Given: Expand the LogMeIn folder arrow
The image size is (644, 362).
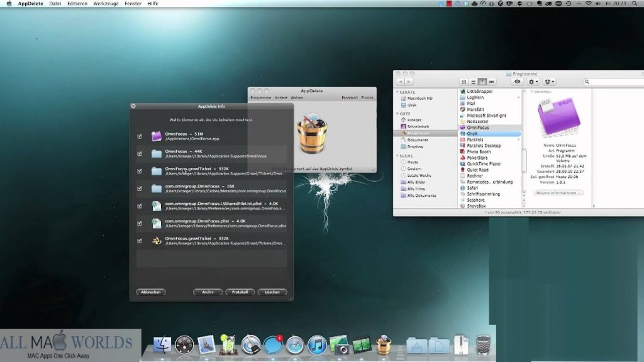Looking at the screenshot, I should 519,97.
